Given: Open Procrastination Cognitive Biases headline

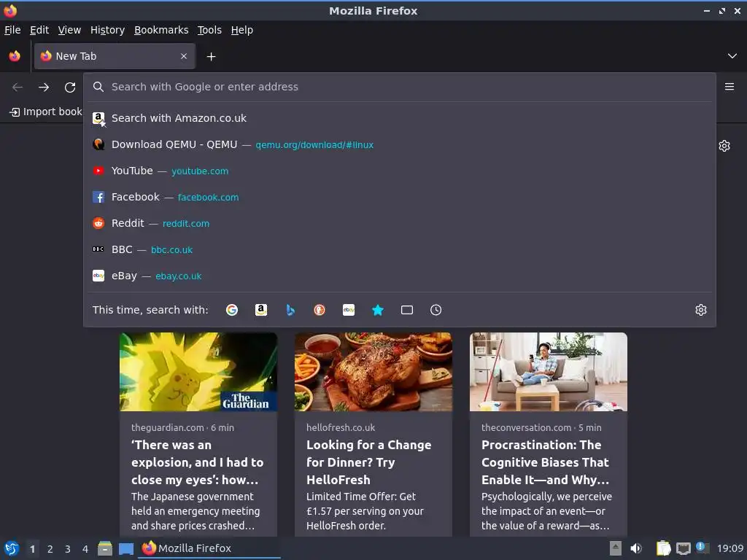Looking at the screenshot, I should coord(546,462).
